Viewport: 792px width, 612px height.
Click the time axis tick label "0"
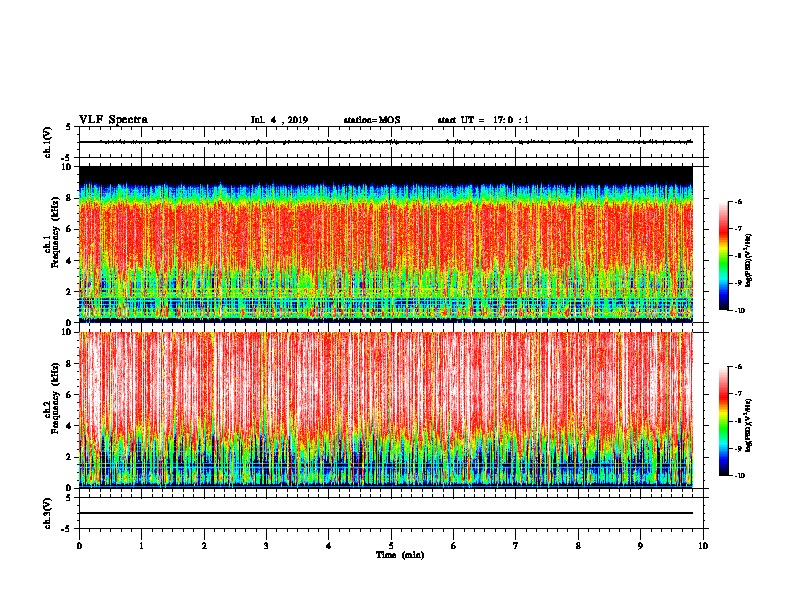coord(79,546)
